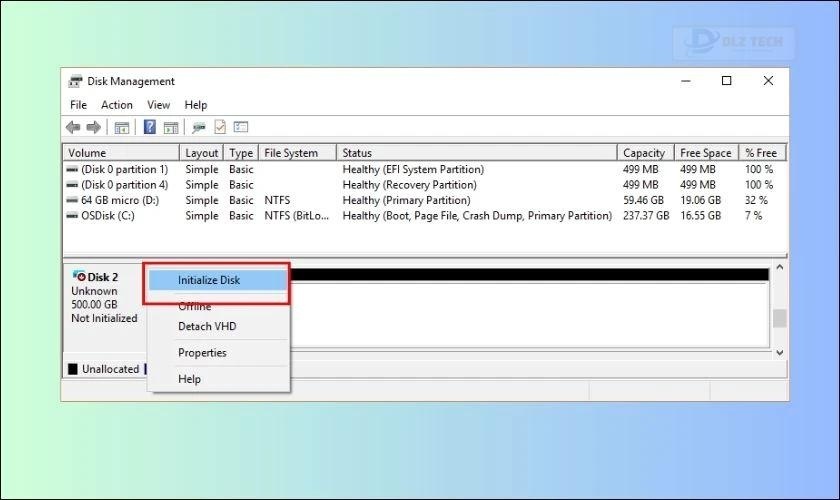
Task: Sort by File System column header
Action: [297, 153]
